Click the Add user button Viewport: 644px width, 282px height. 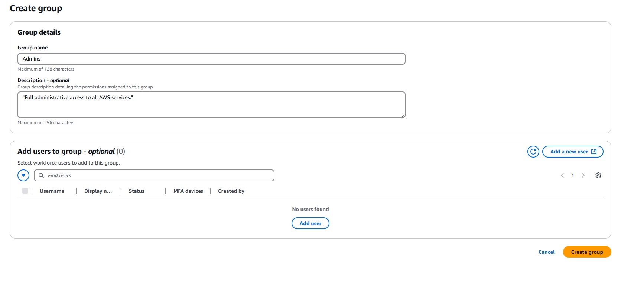click(x=310, y=223)
